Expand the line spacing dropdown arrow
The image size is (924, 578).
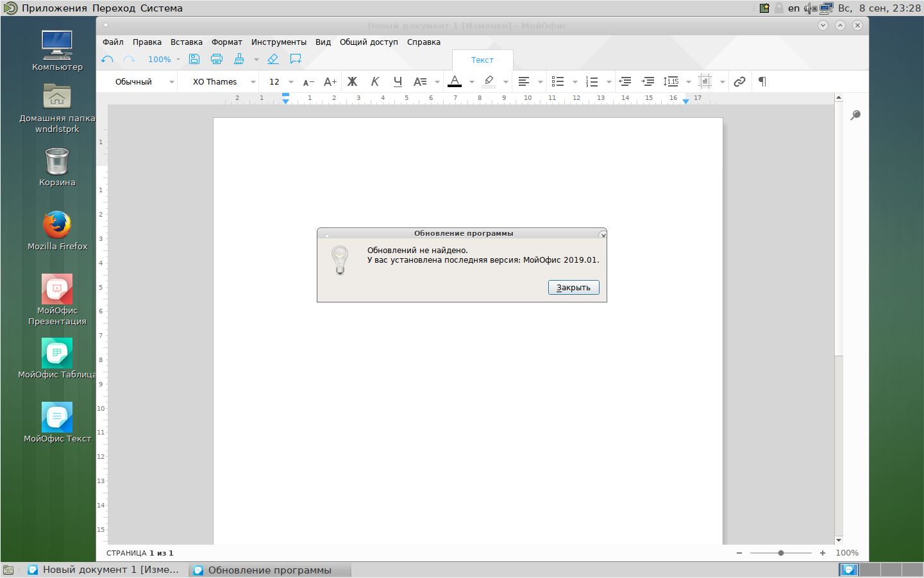click(688, 82)
